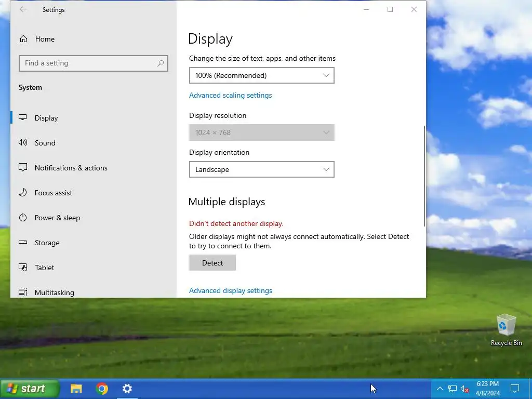Click the Settings gear taskbar icon
Viewport: 532px width, 399px height.
tap(127, 389)
